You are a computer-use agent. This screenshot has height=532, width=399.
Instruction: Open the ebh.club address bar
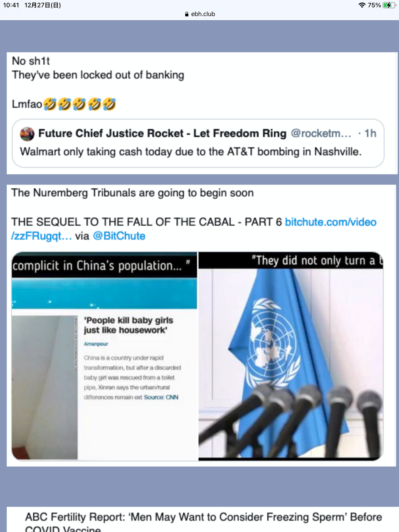pos(199,14)
